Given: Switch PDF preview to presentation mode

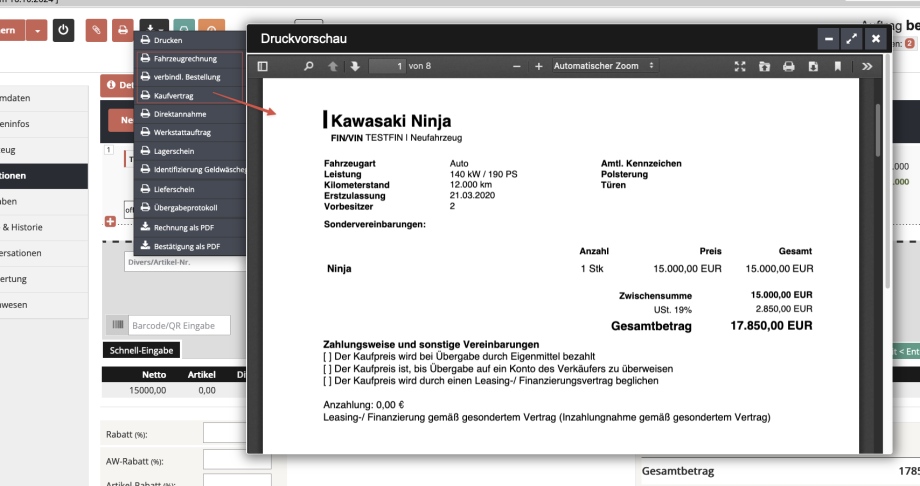Looking at the screenshot, I should 740,66.
